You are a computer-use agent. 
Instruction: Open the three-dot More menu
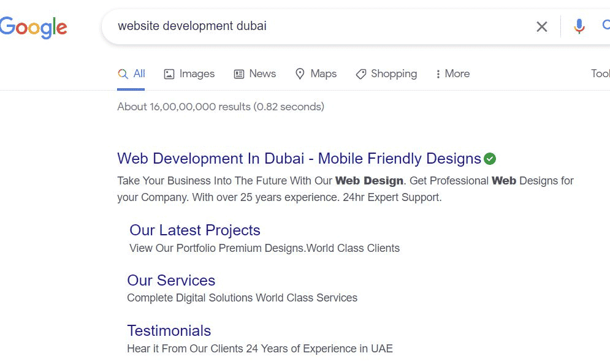pyautogui.click(x=453, y=74)
